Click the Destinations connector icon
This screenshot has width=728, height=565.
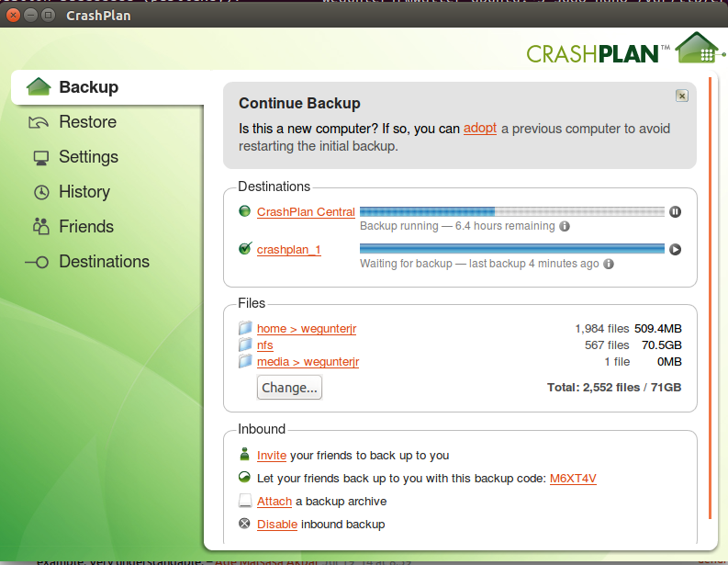coord(37,263)
